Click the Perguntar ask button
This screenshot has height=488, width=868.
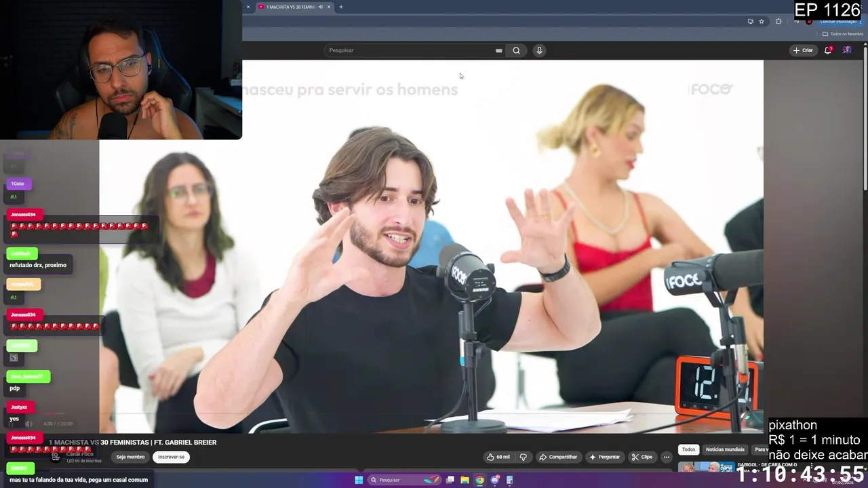(x=604, y=457)
